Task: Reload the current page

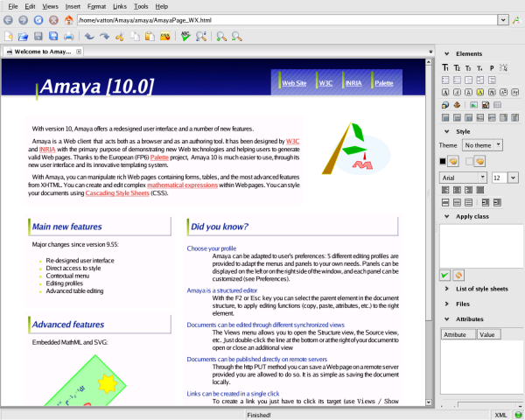Action: pyautogui.click(x=38, y=19)
